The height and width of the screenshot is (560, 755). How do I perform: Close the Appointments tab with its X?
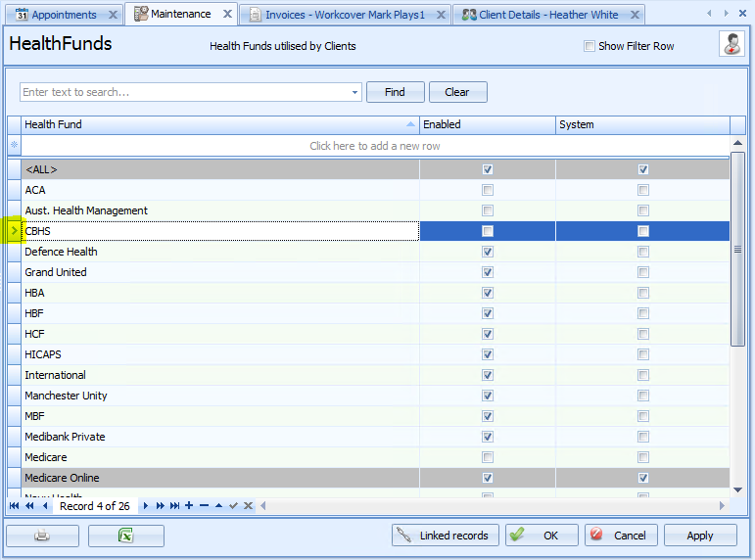(x=114, y=15)
